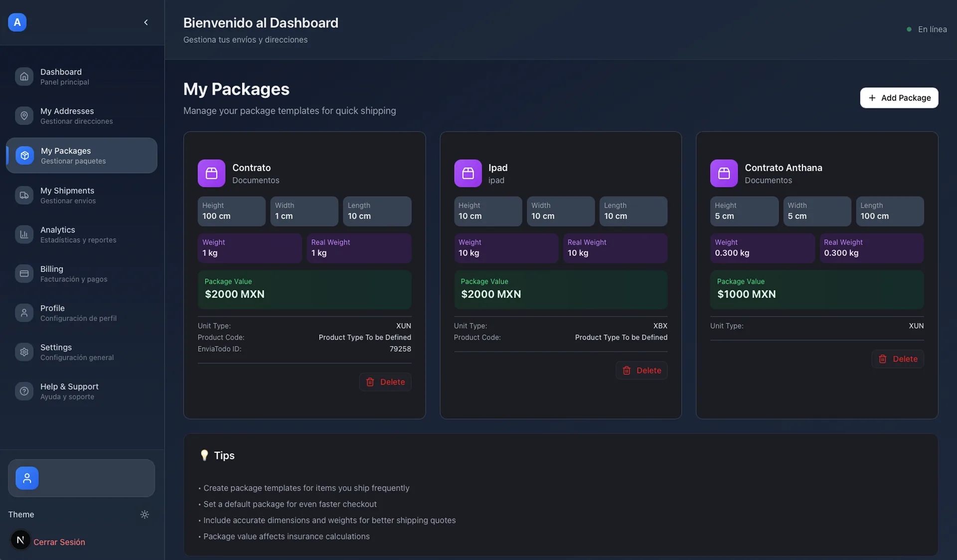Click the 'XBX' unit type on Ipad card

660,326
